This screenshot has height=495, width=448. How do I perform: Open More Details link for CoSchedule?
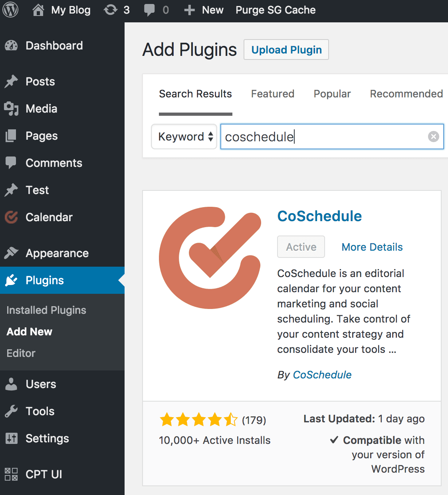tap(372, 247)
